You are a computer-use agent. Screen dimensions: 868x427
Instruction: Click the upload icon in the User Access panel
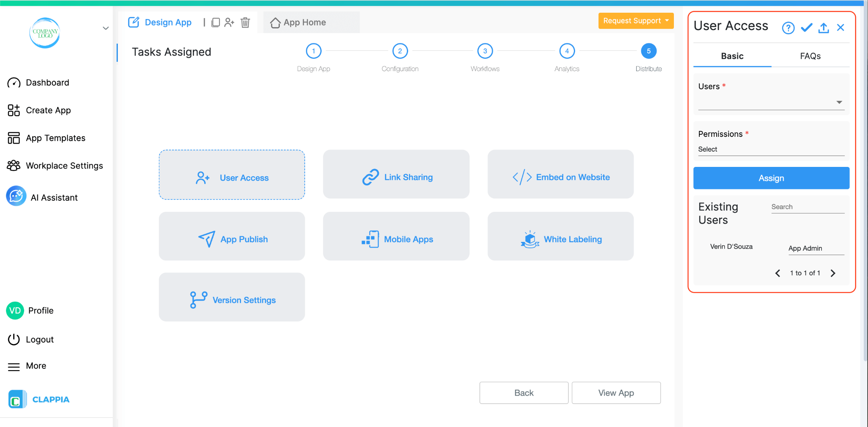(823, 27)
